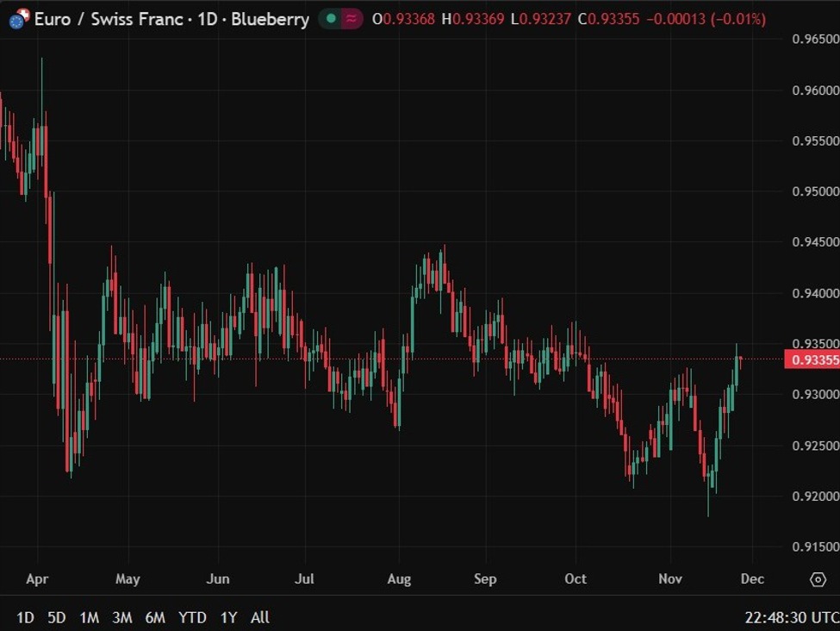The width and height of the screenshot is (840, 631).
Task: Click the Aug label on time axis
Action: 398,579
